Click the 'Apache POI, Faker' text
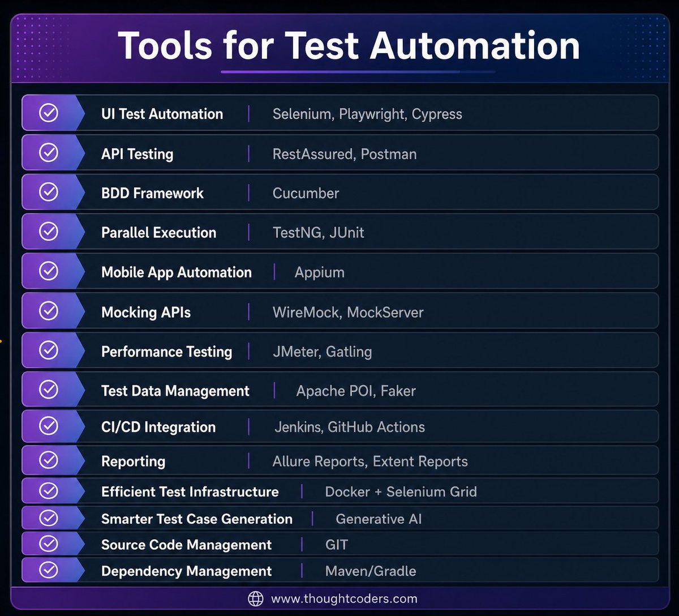 (356, 391)
